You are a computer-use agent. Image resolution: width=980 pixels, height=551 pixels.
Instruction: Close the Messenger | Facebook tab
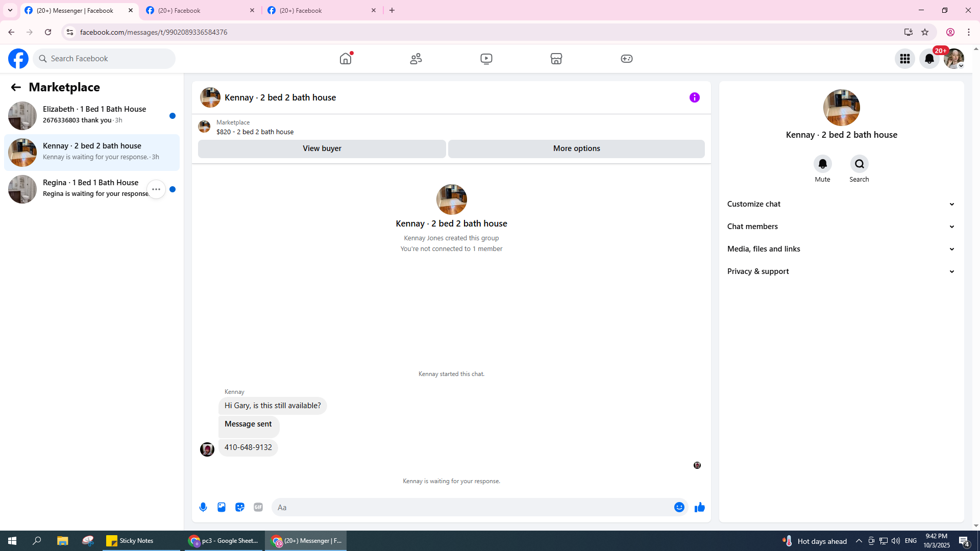click(131, 10)
